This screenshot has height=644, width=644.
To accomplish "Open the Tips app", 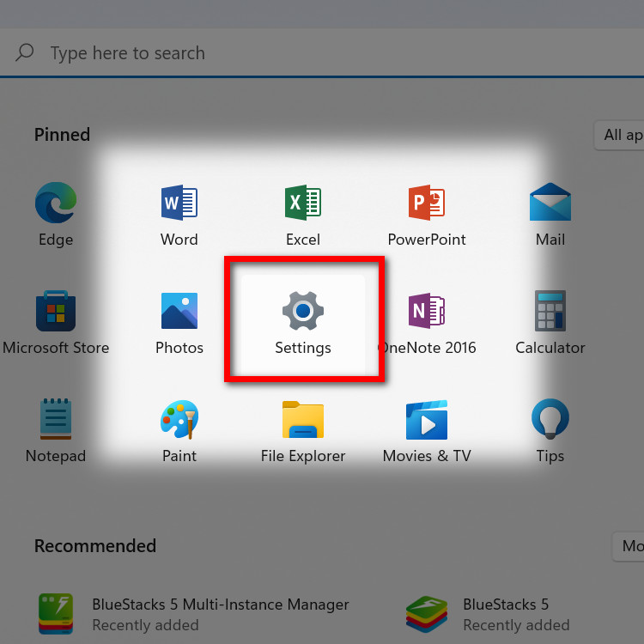I will click(x=550, y=431).
